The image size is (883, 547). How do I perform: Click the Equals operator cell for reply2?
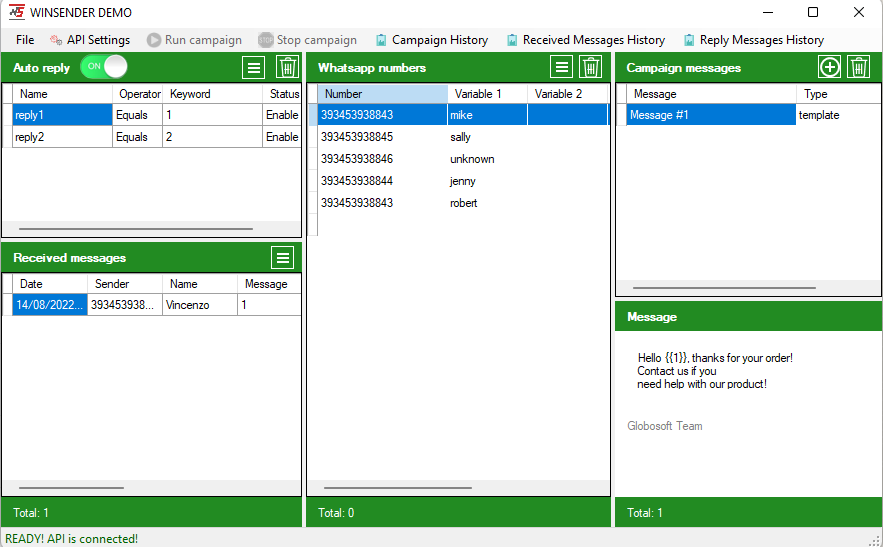(138, 137)
